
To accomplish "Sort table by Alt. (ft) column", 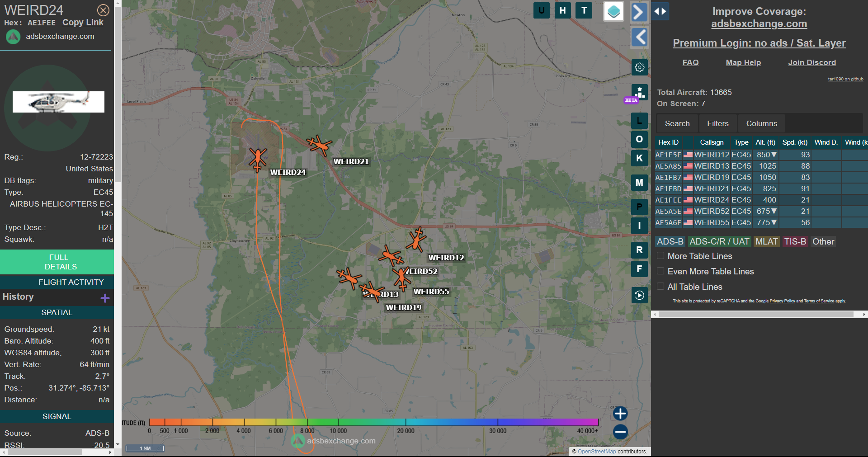I will coord(765,142).
